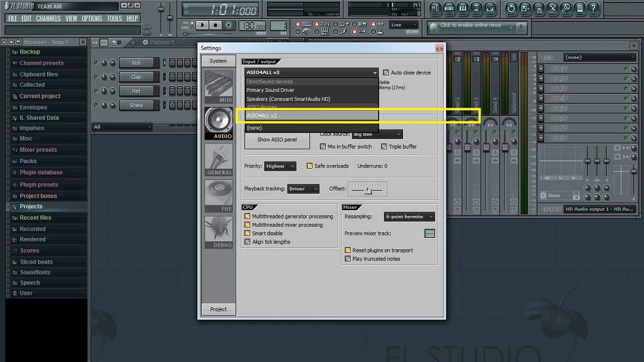Screen dimensions: 644x362
Task: Click the undo circular arrow icon
Action: pyautogui.click(x=511, y=8)
